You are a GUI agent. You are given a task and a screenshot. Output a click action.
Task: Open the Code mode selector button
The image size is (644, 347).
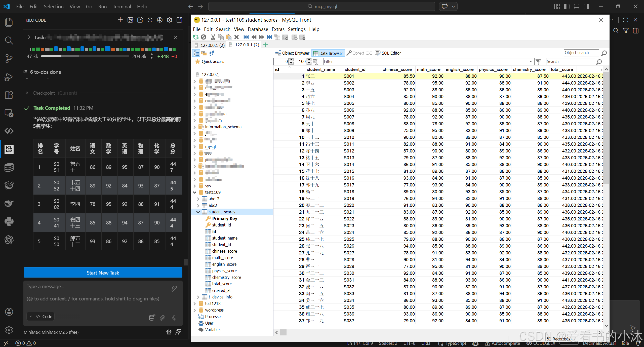[x=41, y=317]
